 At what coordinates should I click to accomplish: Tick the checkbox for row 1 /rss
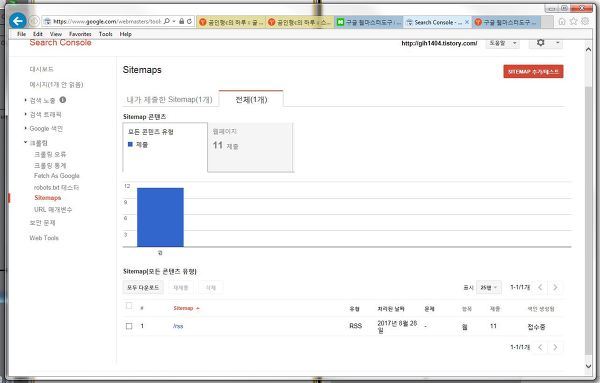129,326
